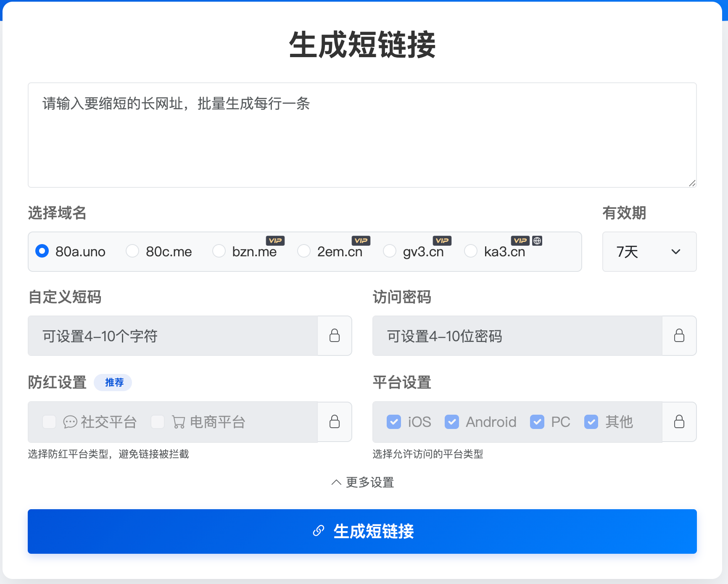Click the lock icon for anti-red settings
Image resolution: width=728 pixels, height=584 pixels.
pos(335,421)
